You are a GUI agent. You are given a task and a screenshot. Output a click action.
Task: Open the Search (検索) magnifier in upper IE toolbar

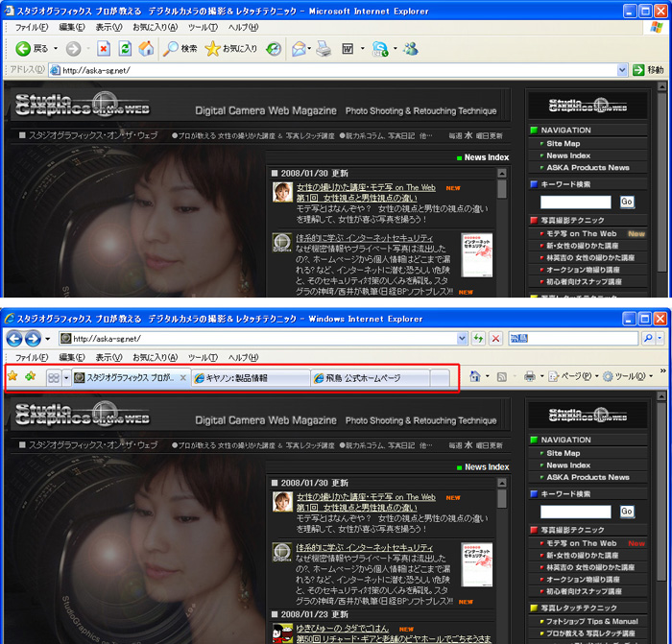click(180, 49)
